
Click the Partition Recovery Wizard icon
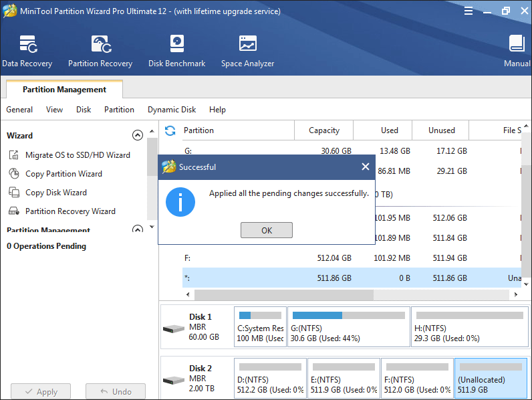[13, 211]
